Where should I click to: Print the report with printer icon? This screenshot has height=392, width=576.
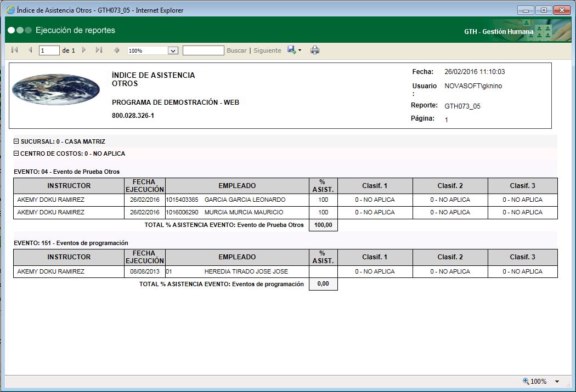click(315, 50)
